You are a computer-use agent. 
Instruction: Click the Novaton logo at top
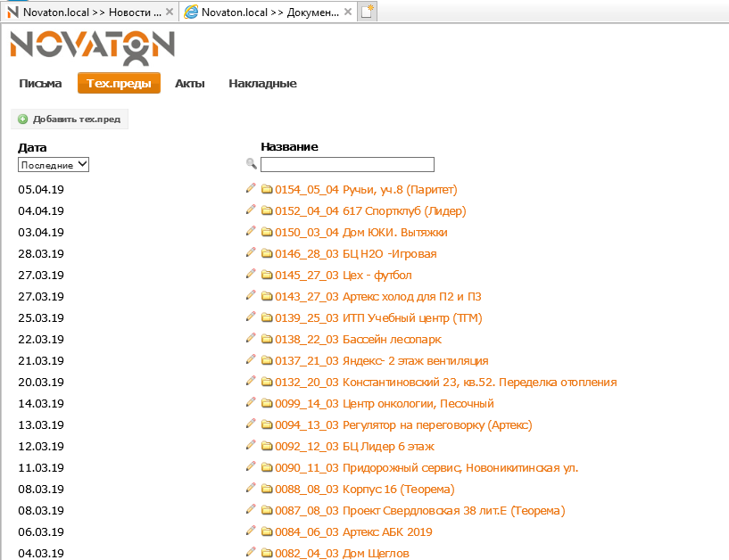(92, 47)
